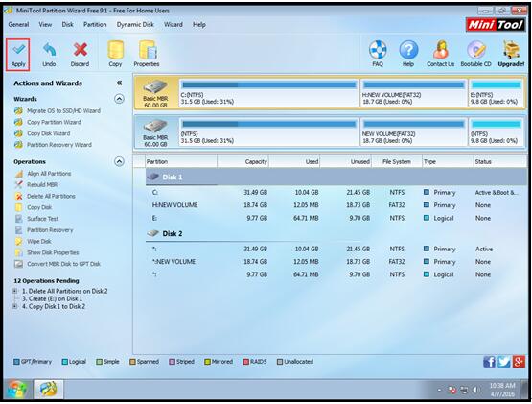Click the Type column header
532x404 pixels.
(x=448, y=162)
